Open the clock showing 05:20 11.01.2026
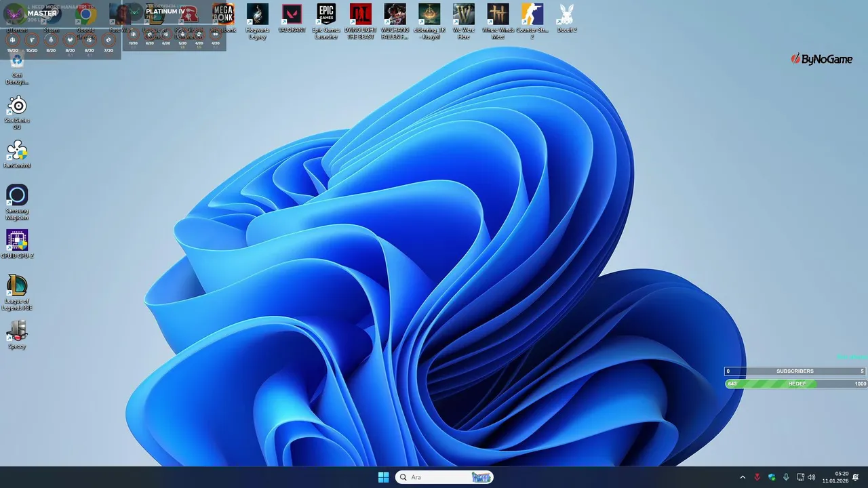This screenshot has height=488, width=868. (x=835, y=477)
